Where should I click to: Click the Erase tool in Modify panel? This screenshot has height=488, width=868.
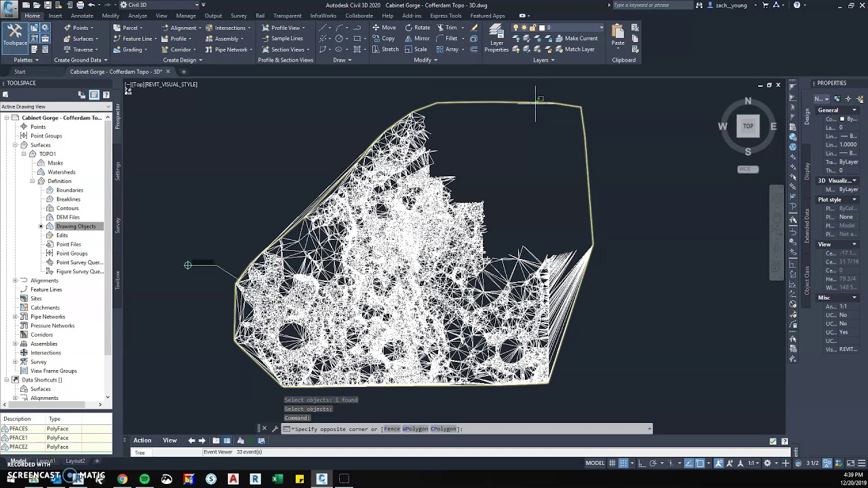(474, 28)
